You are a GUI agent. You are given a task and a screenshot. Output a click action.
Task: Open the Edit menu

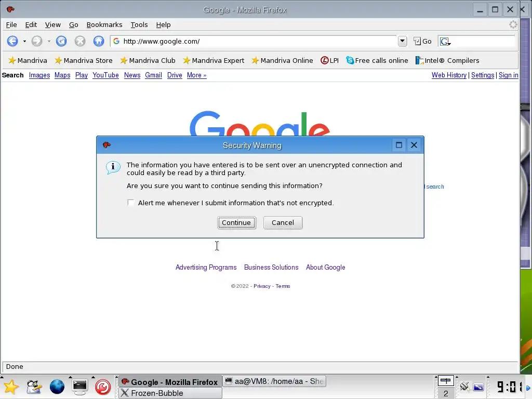[31, 25]
